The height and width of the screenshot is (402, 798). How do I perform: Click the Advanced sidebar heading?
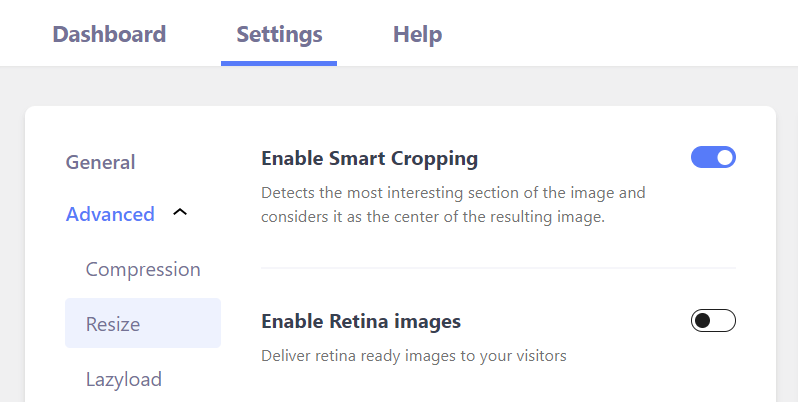[110, 214]
